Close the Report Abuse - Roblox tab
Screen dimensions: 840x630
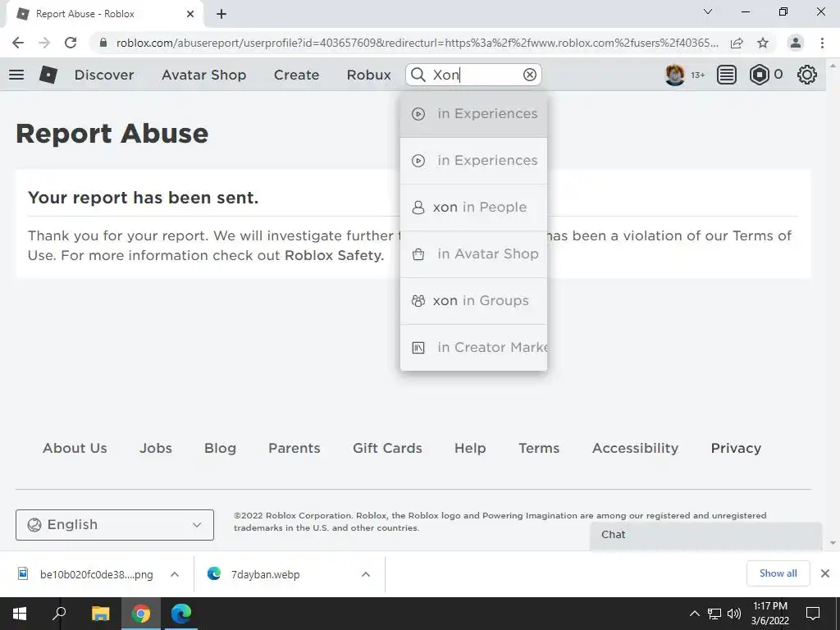(190, 14)
